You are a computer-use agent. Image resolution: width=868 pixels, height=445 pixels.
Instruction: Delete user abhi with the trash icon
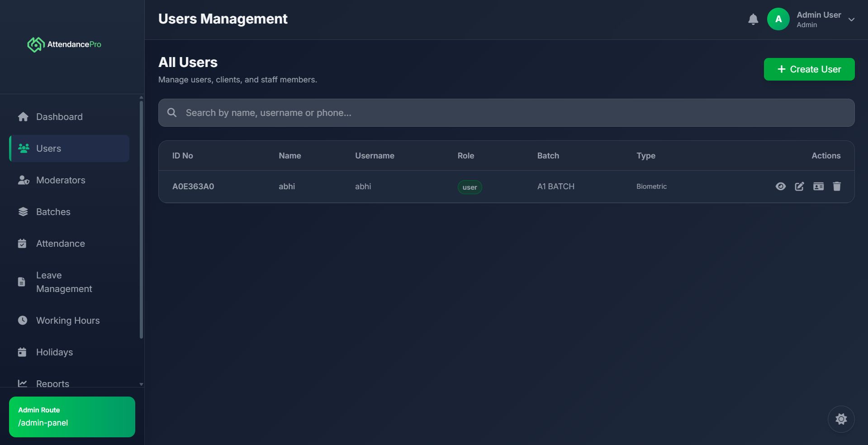[x=837, y=187]
